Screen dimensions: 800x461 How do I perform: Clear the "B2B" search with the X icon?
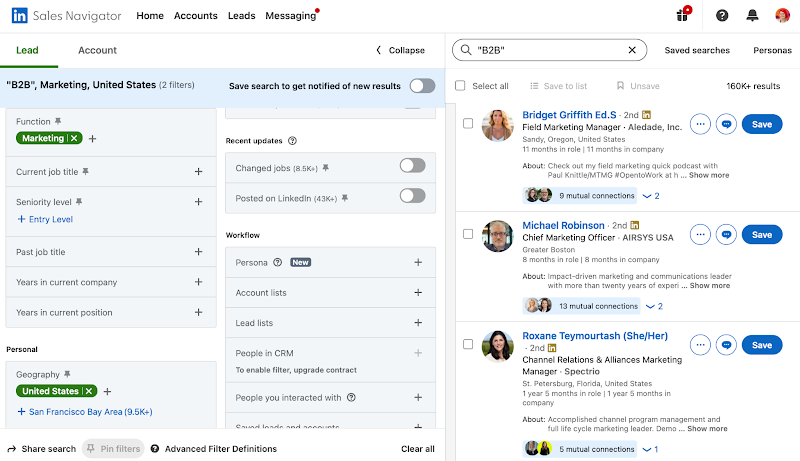pos(632,50)
